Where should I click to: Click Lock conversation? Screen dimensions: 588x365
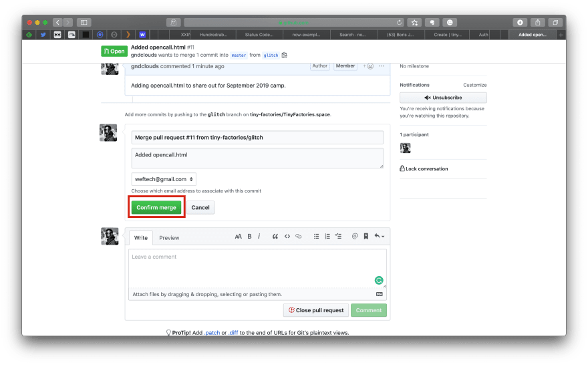point(424,169)
